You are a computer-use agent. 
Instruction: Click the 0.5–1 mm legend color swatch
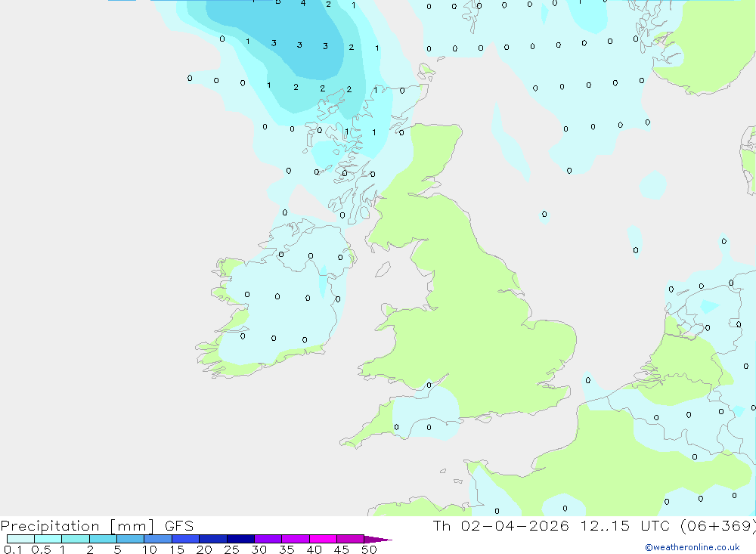(x=48, y=539)
